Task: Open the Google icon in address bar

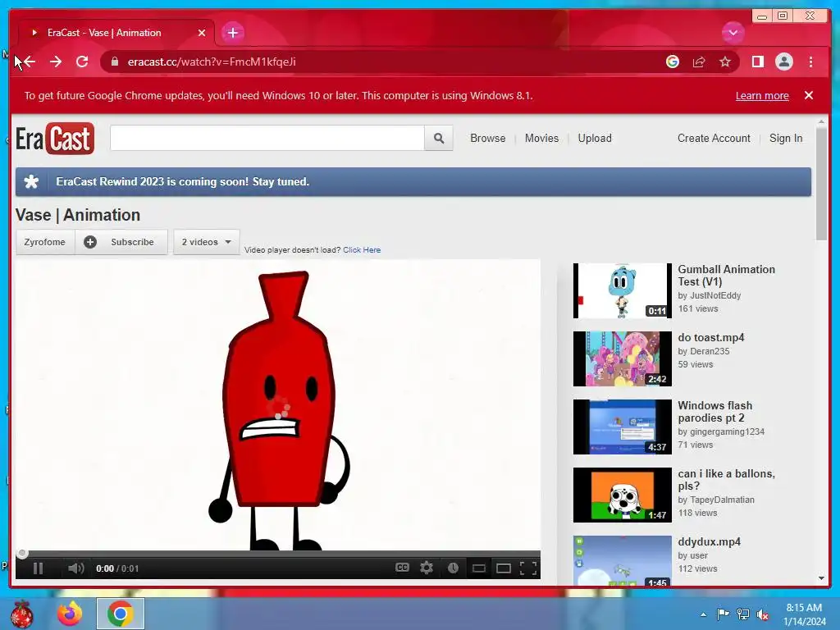Action: [673, 62]
